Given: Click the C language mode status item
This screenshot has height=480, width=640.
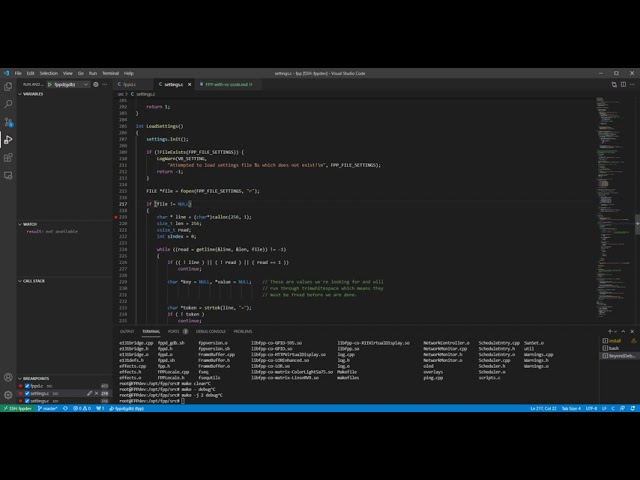Looking at the screenshot, I should (x=613, y=408).
